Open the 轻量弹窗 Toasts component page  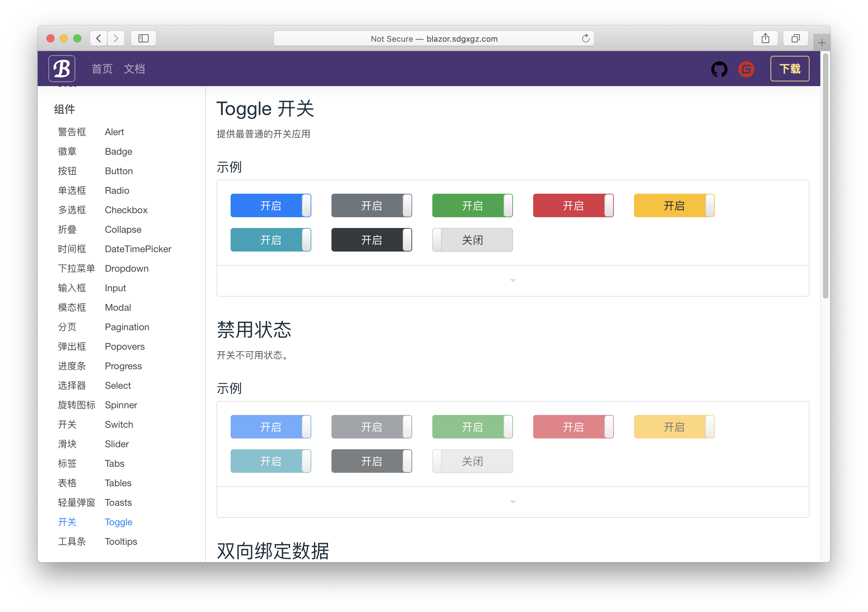coord(118,502)
